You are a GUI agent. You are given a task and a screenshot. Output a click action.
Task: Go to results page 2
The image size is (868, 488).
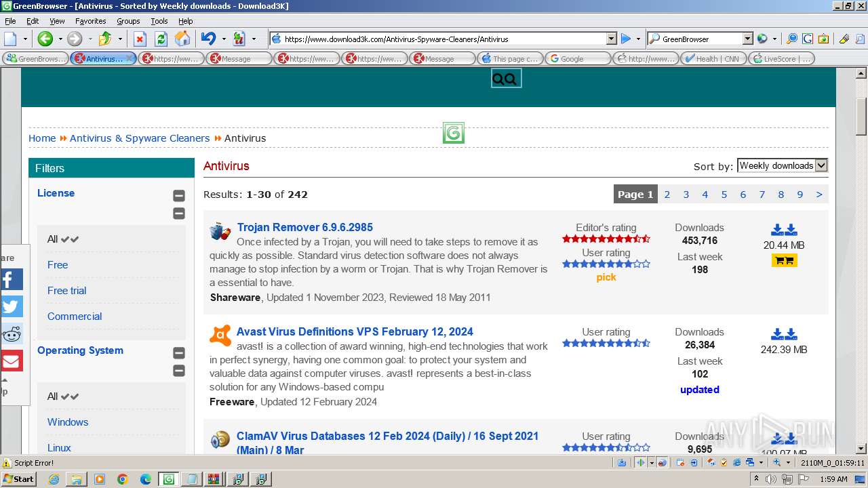coord(667,195)
